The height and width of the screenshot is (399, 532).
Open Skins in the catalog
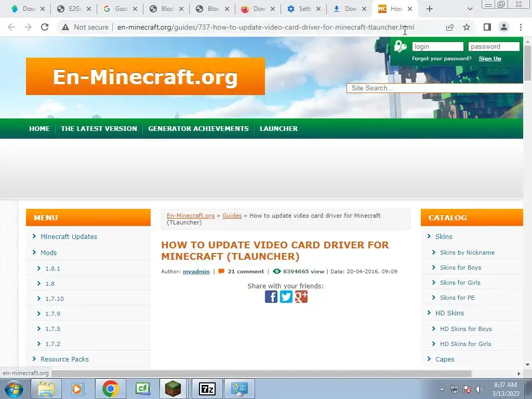tap(444, 236)
